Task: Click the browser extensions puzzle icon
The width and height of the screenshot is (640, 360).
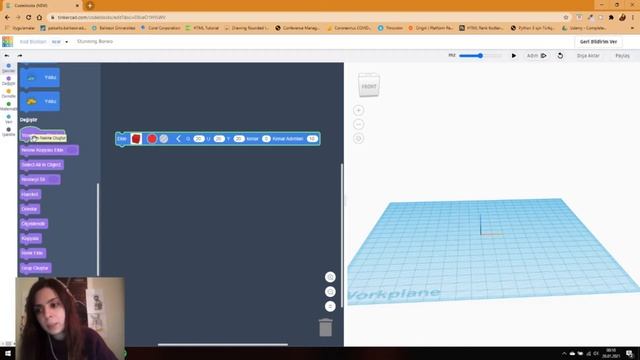Action: 611,18
